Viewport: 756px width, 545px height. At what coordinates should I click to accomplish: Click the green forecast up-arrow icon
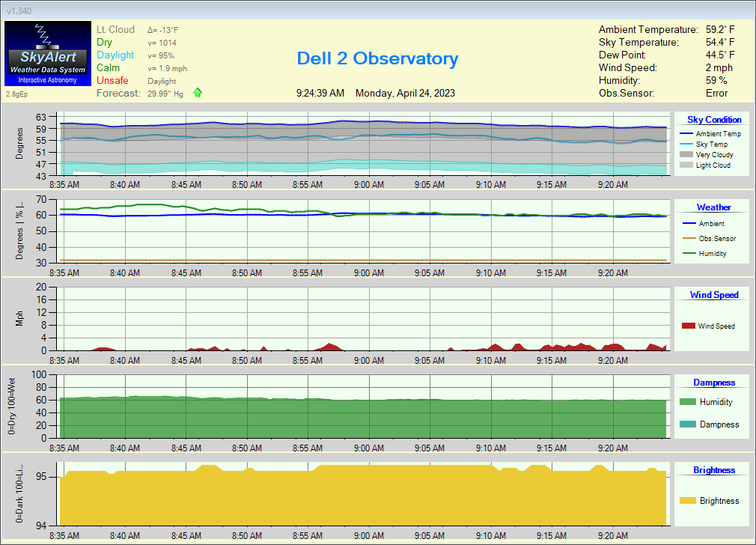tap(198, 93)
